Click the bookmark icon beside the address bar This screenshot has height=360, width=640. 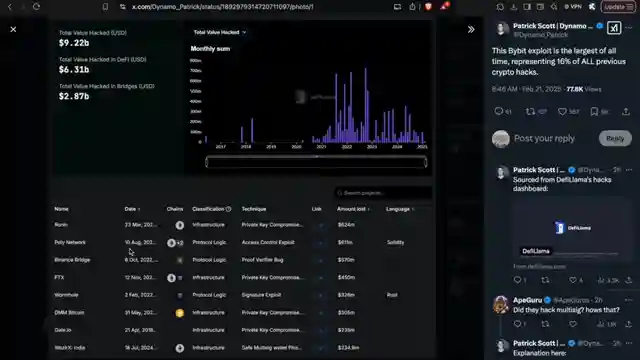click(105, 7)
